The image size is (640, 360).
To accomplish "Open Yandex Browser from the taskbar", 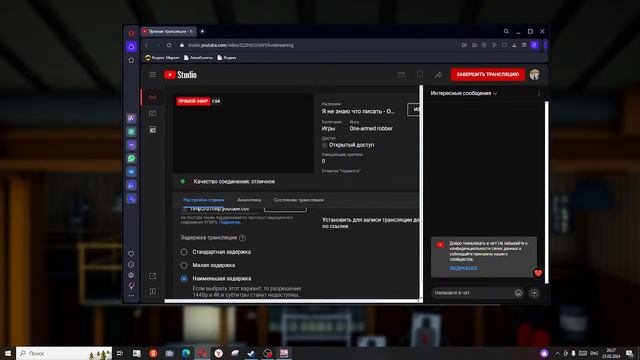I will (218, 353).
